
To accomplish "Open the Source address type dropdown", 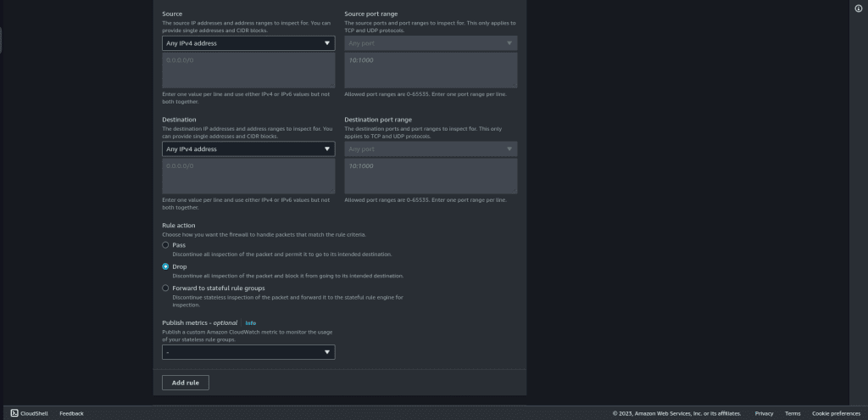I will (x=248, y=43).
